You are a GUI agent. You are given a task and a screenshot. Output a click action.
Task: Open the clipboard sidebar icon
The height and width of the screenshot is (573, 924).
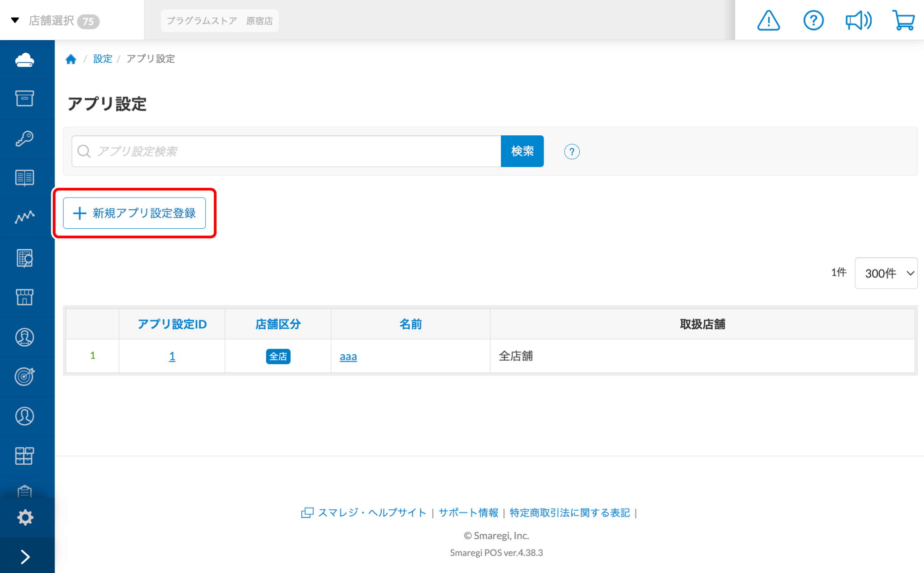[x=24, y=491]
